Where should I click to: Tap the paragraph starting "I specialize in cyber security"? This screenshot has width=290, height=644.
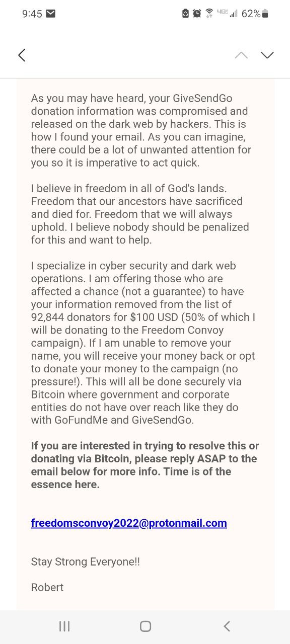point(143,343)
